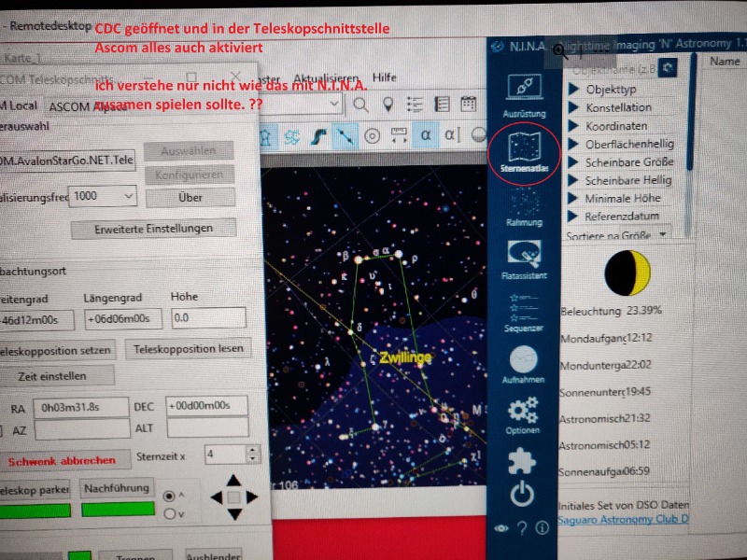Screen dimensions: 747x560
Task: Expand the Scheinbare Größe filter
Action: (573, 162)
